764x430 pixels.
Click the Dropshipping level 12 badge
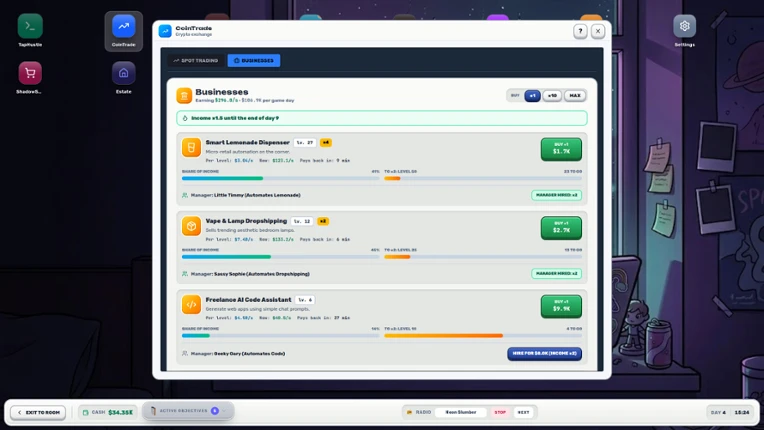pyautogui.click(x=302, y=221)
